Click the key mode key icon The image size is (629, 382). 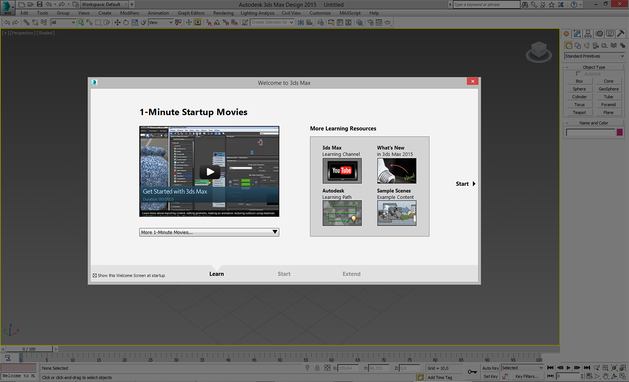click(473, 372)
